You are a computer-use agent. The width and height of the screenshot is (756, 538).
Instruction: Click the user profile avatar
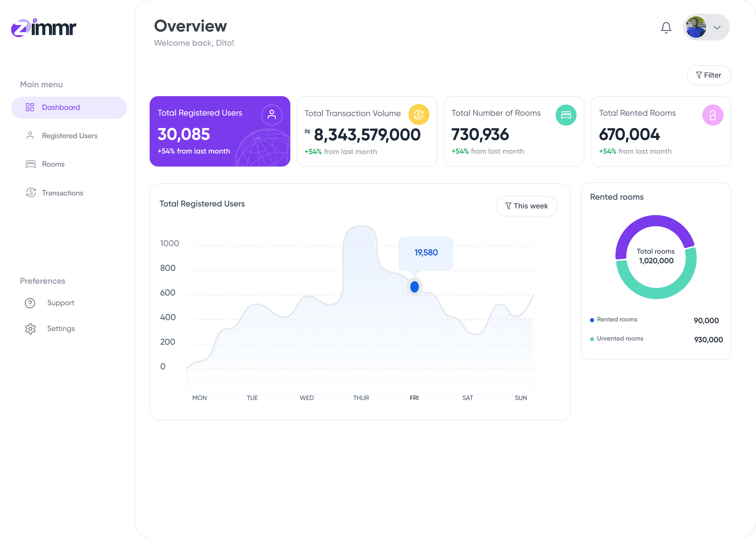point(696,27)
